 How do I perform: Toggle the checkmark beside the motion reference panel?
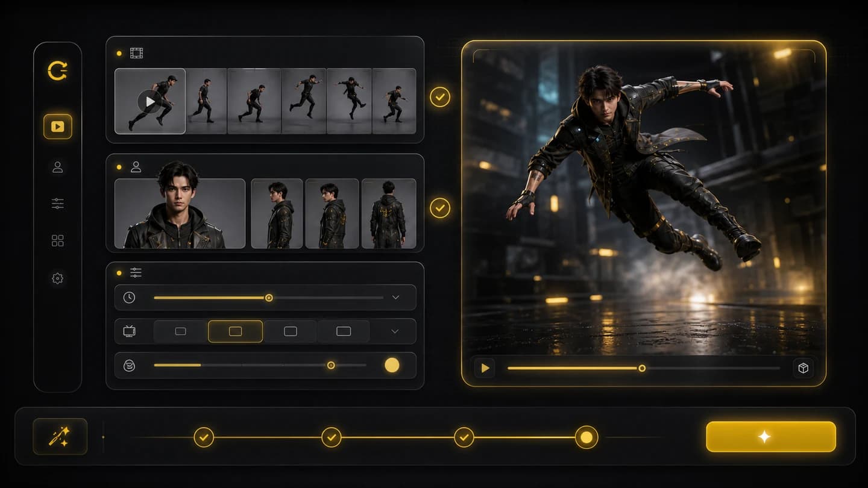(x=440, y=96)
